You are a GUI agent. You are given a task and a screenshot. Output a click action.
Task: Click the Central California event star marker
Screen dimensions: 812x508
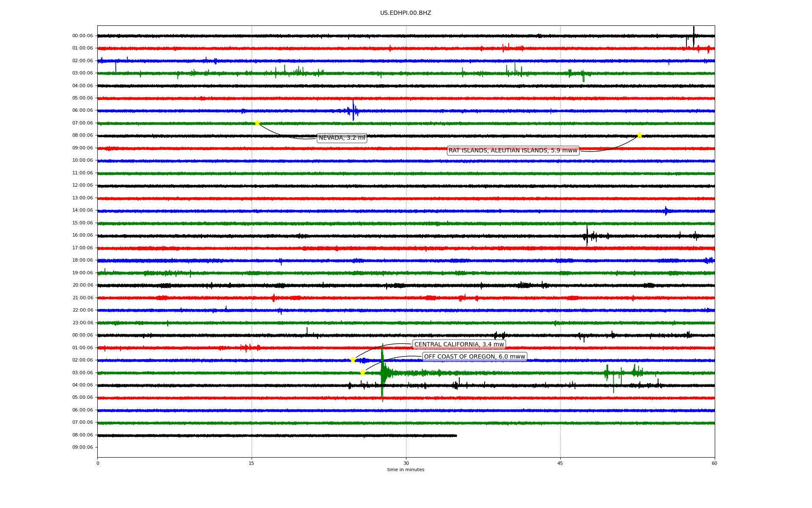pos(353,360)
